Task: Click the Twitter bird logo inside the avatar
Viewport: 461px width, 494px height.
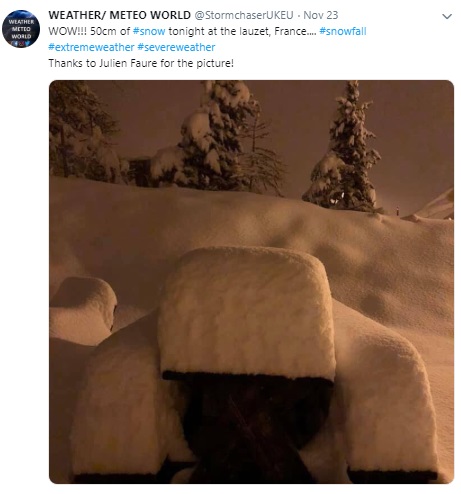Action: click(x=27, y=43)
